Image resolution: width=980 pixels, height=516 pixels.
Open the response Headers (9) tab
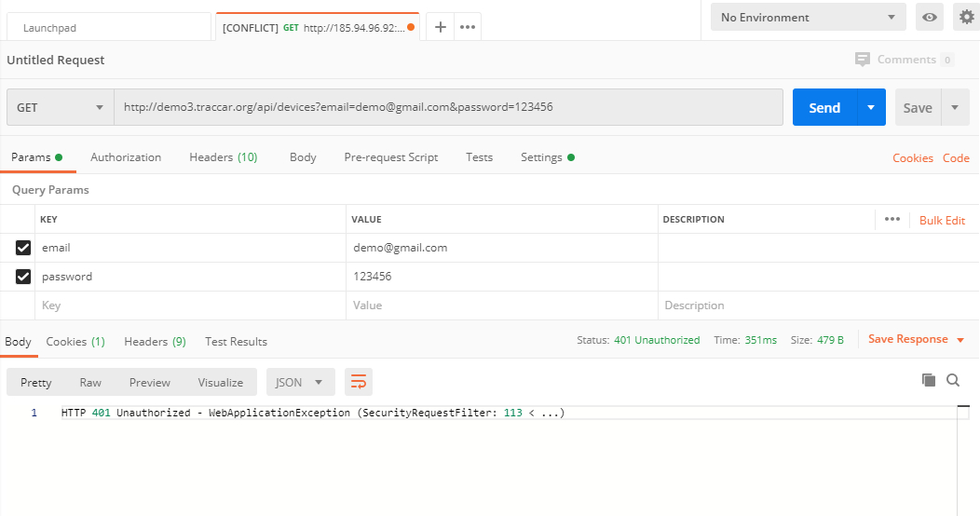pyautogui.click(x=155, y=342)
